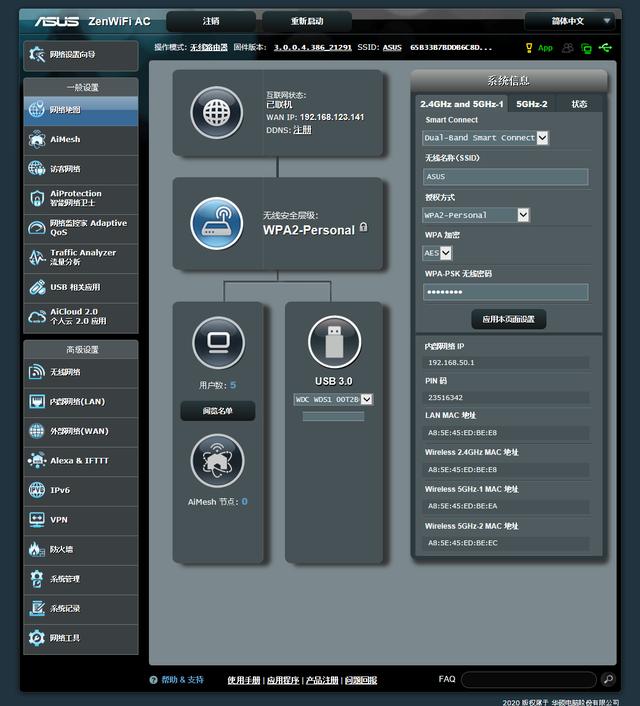The image size is (640, 706).
Task: Click the FAQ search magnifier icon
Action: [608, 680]
